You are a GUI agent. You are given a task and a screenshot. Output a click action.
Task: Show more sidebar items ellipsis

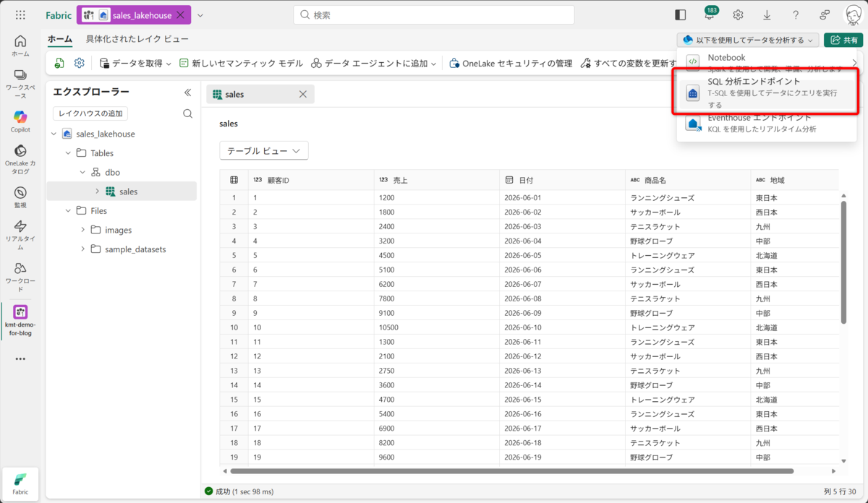point(20,358)
